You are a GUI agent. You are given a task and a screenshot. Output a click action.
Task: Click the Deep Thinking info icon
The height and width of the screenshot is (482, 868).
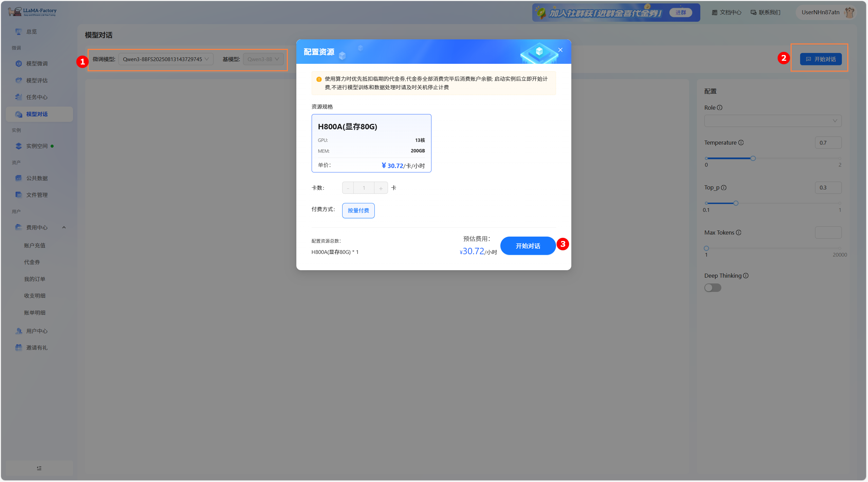(746, 276)
